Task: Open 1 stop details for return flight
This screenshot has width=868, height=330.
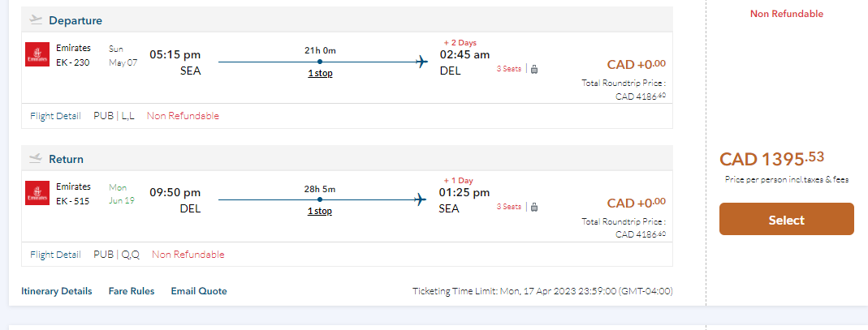Action: pos(320,211)
